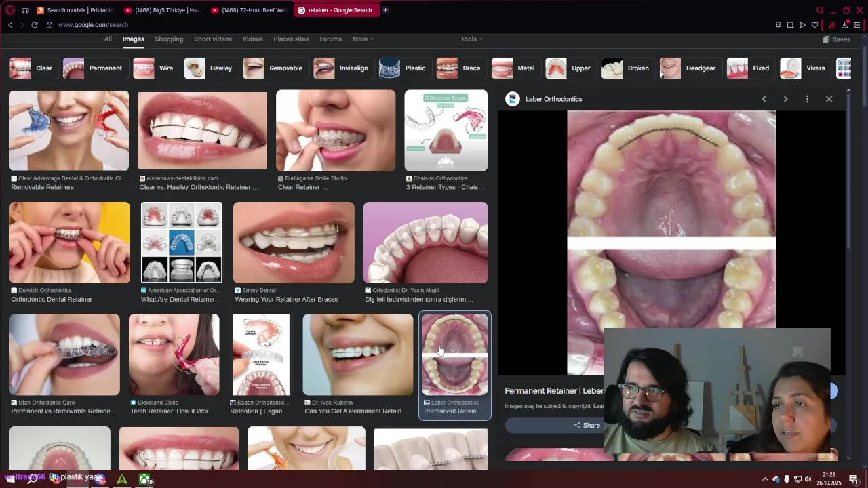
Task: Go back with the browser back arrow
Action: 10,25
